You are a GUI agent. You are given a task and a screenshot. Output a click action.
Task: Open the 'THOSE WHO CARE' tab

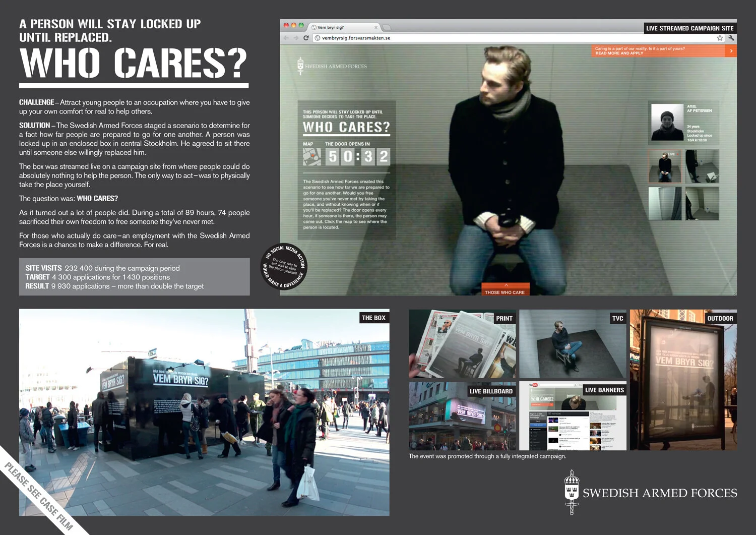pyautogui.click(x=505, y=289)
